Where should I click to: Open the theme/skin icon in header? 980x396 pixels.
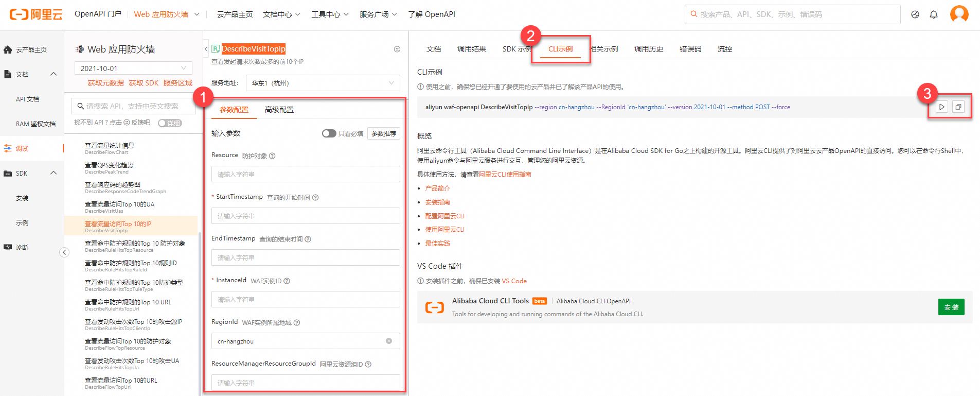click(x=915, y=14)
